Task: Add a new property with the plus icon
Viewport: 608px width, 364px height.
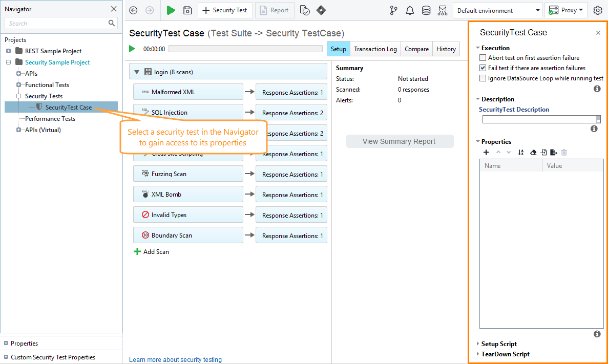Action: (x=486, y=152)
